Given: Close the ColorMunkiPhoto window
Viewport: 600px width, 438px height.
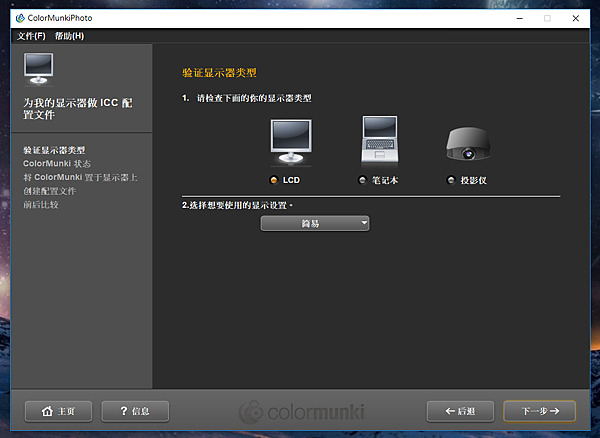Looking at the screenshot, I should pos(576,18).
